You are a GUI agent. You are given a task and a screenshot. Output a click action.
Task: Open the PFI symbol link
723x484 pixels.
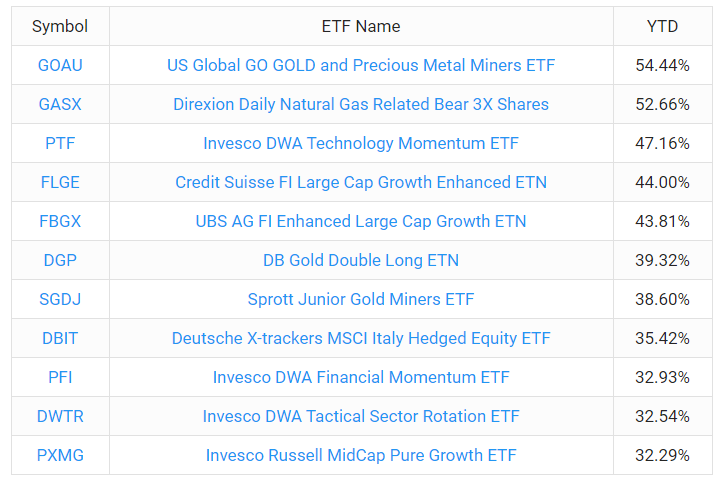60,377
